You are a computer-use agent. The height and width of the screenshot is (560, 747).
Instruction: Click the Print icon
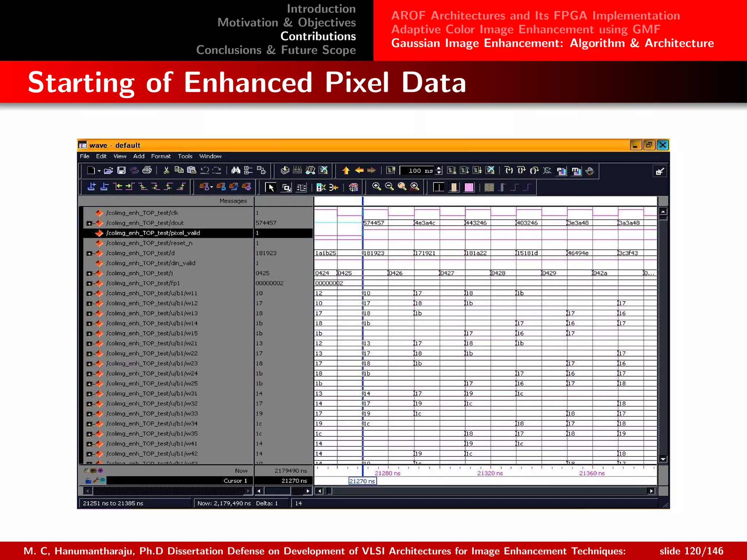pos(147,170)
